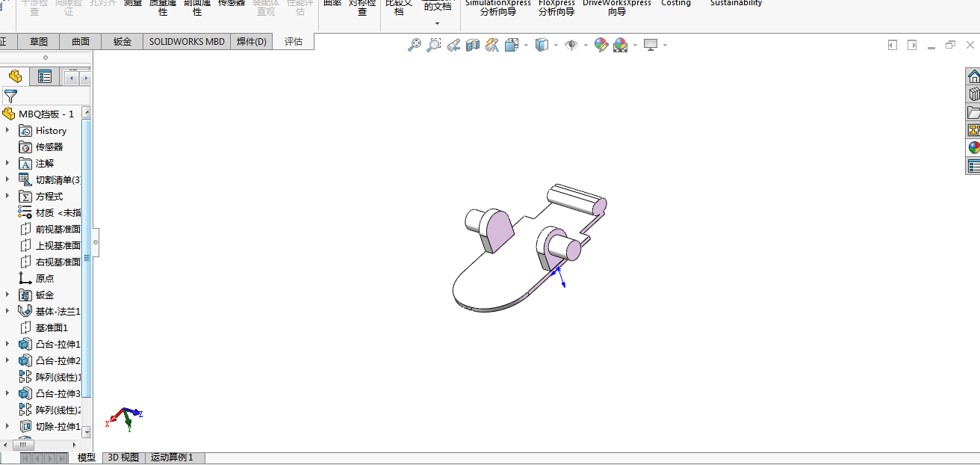Click the filter funnel icon in feature tree
Viewport: 980px width, 465px height.
[x=10, y=96]
